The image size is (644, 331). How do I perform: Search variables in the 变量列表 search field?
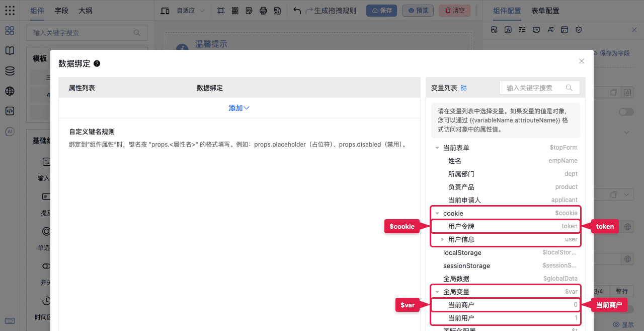[540, 88]
